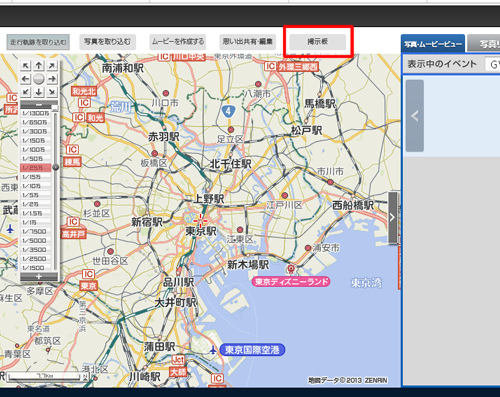
Task: Open the 掲示板 button
Action: pos(318,42)
